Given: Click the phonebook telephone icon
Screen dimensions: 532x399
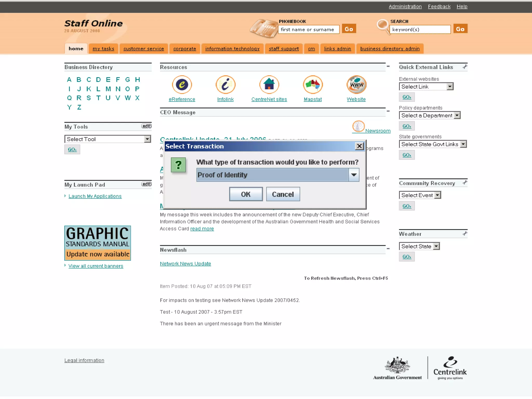Looking at the screenshot, I should 264,28.
